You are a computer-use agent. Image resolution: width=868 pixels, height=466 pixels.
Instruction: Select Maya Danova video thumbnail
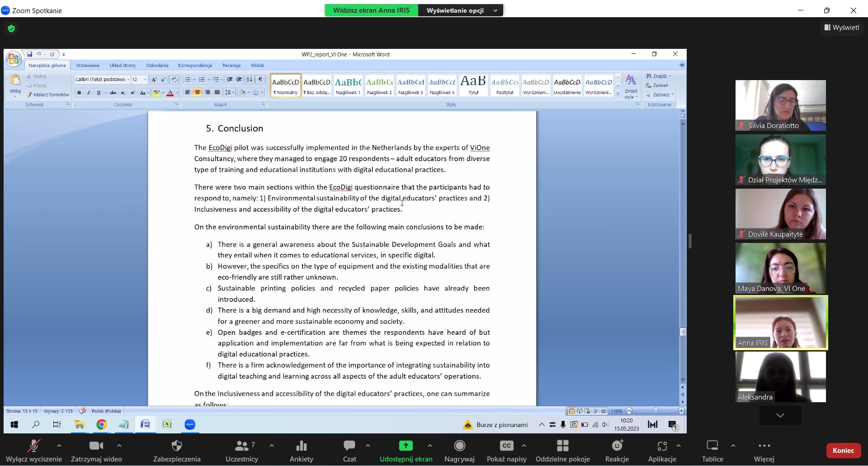(780, 268)
